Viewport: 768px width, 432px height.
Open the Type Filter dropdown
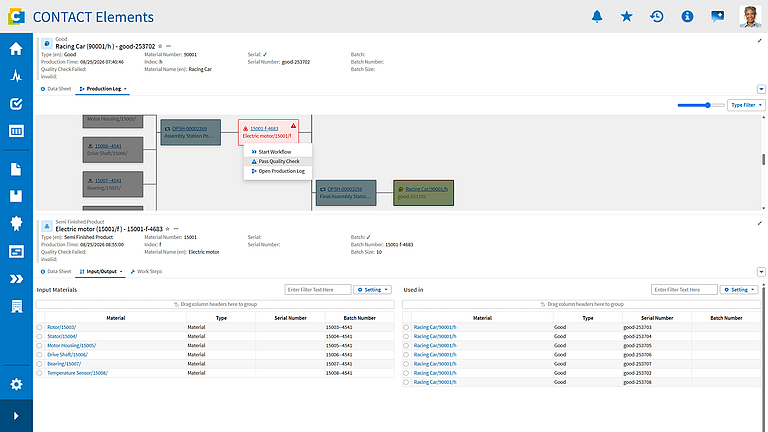pyautogui.click(x=746, y=105)
